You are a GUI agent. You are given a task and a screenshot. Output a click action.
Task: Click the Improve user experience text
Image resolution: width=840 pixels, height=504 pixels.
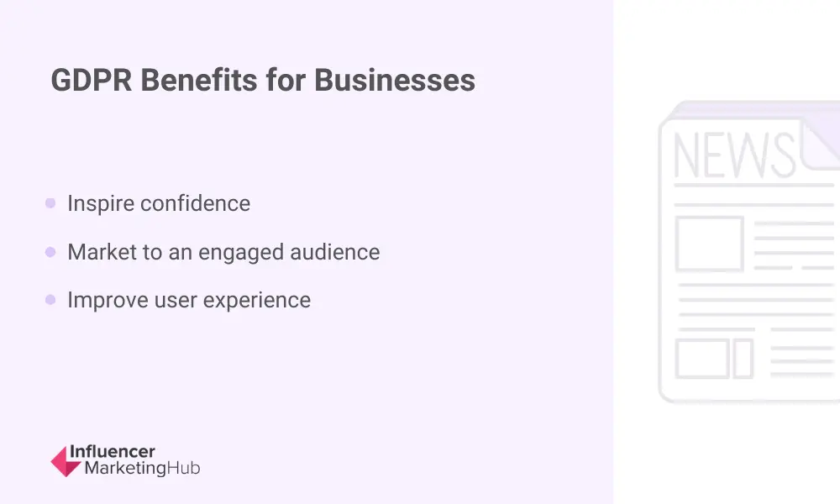click(189, 300)
